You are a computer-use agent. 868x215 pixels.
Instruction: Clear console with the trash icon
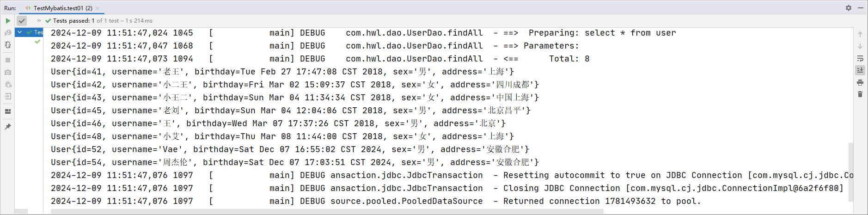pyautogui.click(x=860, y=94)
